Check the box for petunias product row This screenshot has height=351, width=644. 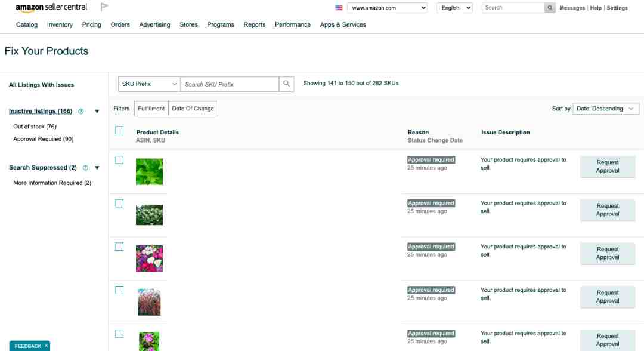pos(119,247)
